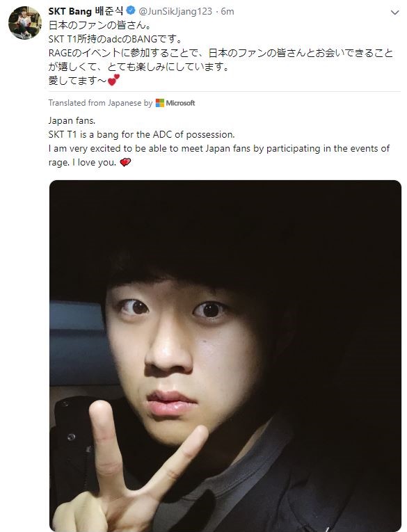The image size is (407, 532).
Task: Click the Microsoft four-color logo
Action: tap(160, 103)
